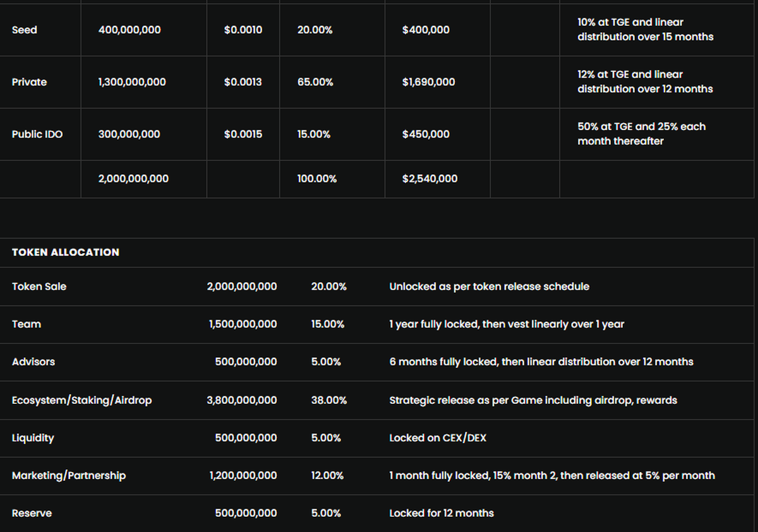The image size is (758, 532).
Task: Click the Ecosystem/Staking/Airdrop row label
Action: pyautogui.click(x=82, y=400)
